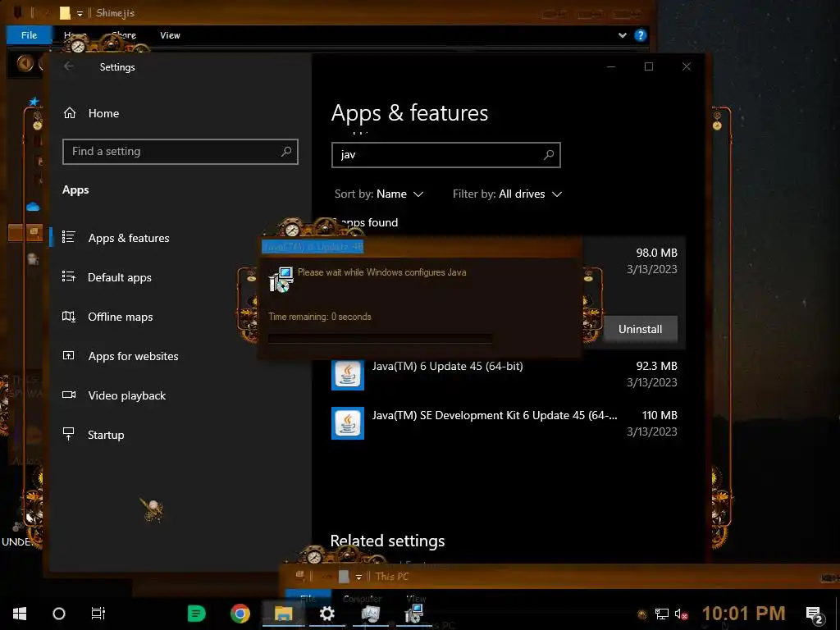Expand the ribbon chevron in Shimejis window
This screenshot has height=630, width=840.
[x=622, y=35]
